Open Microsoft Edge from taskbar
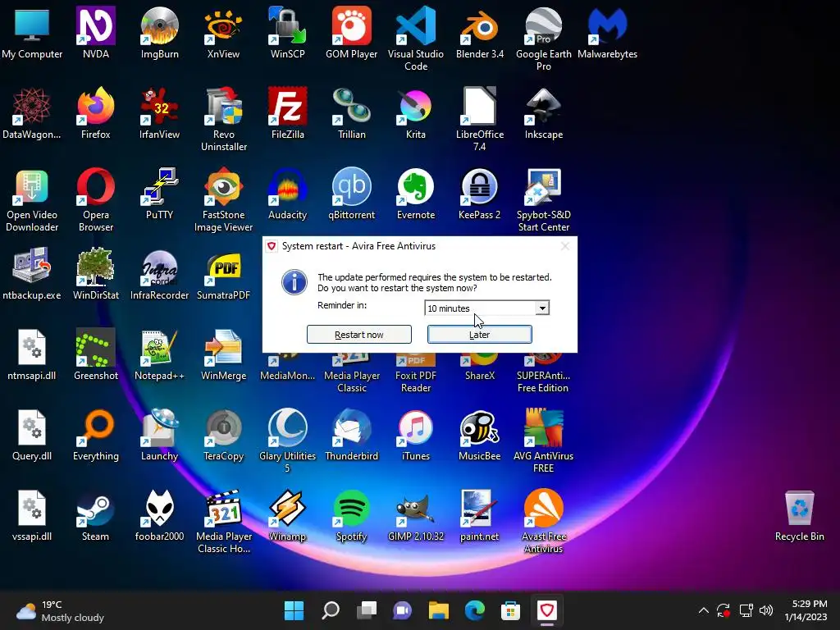 point(475,610)
